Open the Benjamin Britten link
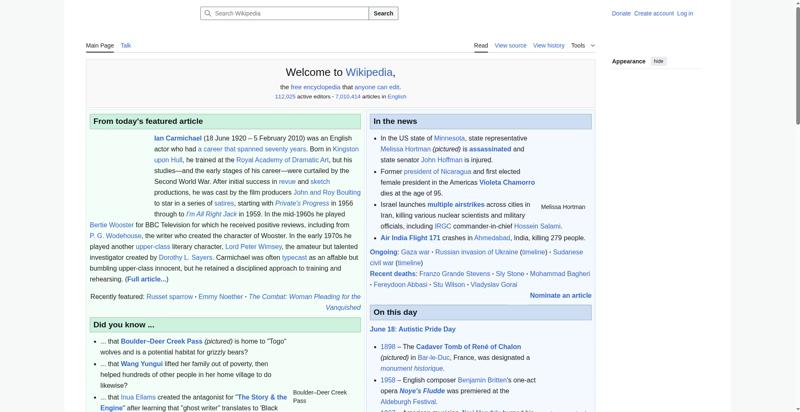800x412 pixels. pos(482,380)
